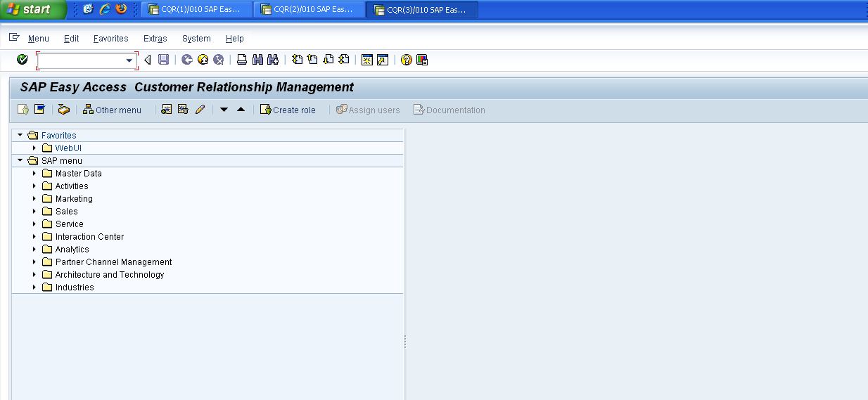Open the Menu menu
This screenshot has height=400, width=868.
coord(39,39)
